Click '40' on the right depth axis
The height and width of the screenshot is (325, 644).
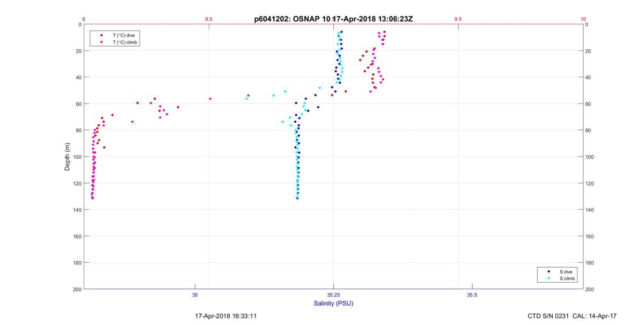tap(588, 77)
